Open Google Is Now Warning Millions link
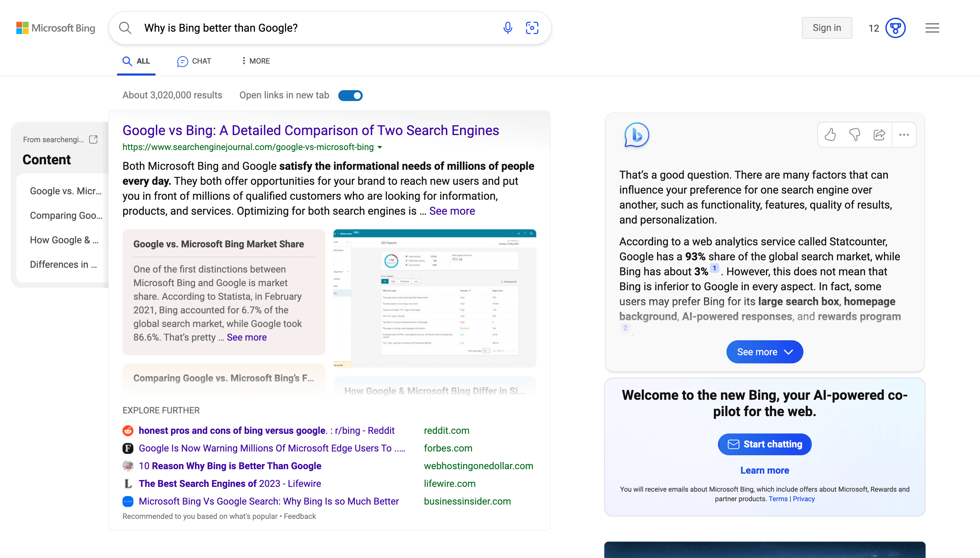The height and width of the screenshot is (558, 980). pyautogui.click(x=272, y=448)
